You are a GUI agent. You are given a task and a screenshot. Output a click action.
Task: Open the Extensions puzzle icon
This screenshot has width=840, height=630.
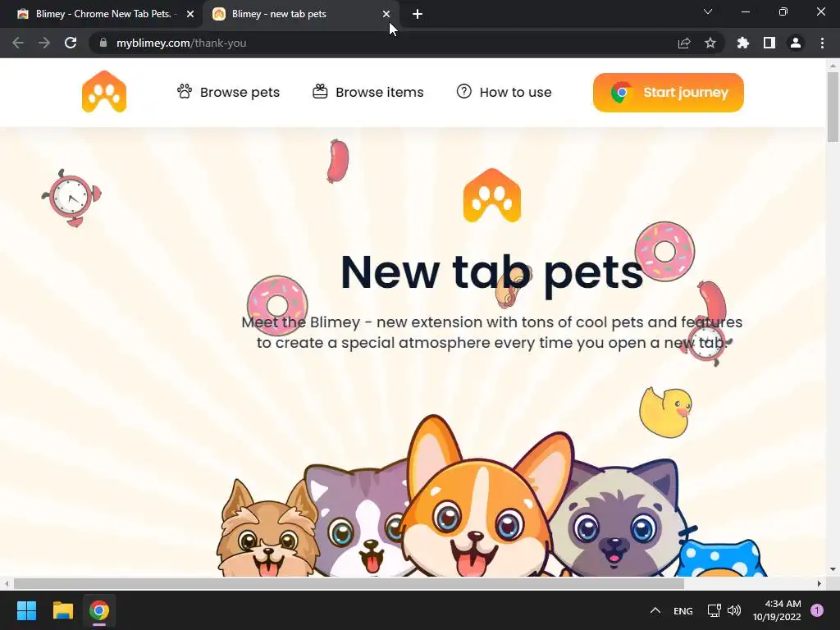[743, 43]
